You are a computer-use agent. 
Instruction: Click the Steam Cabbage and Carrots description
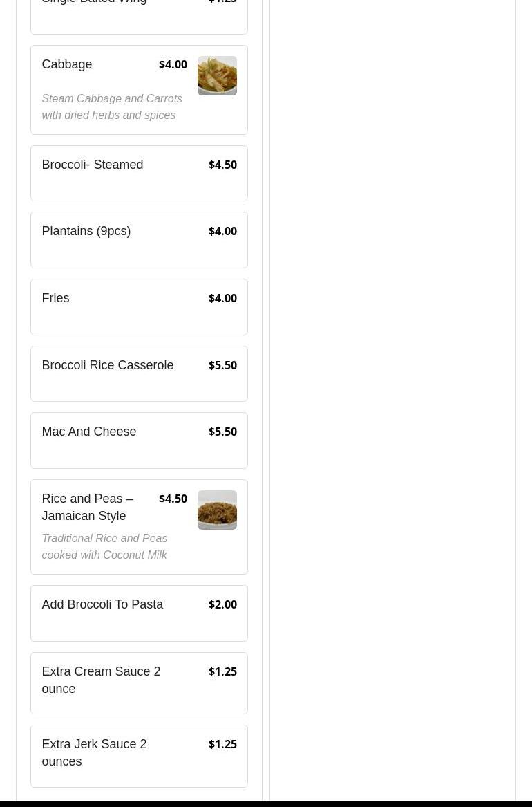[x=112, y=106]
